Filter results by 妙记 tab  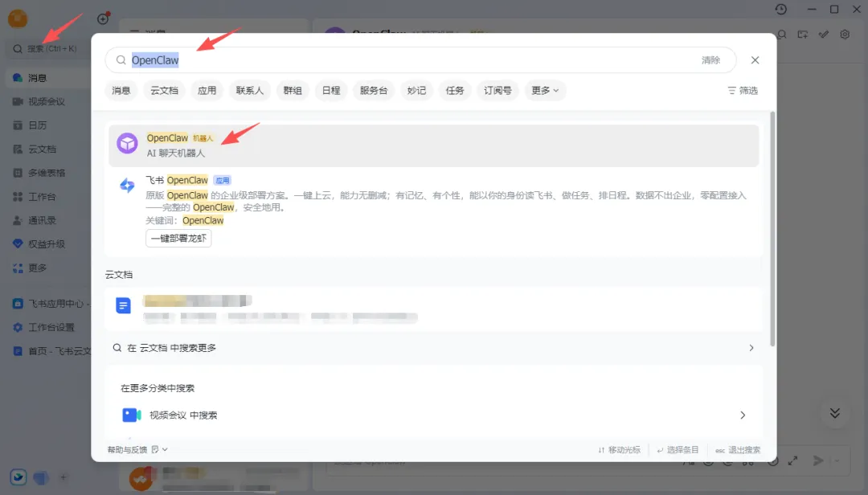(x=417, y=90)
